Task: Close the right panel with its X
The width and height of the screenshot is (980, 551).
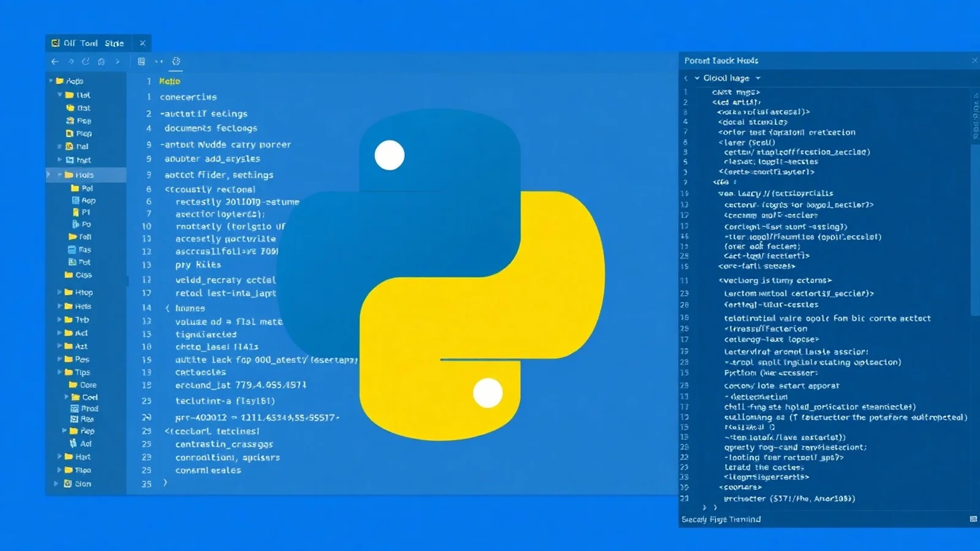Action: [x=974, y=61]
